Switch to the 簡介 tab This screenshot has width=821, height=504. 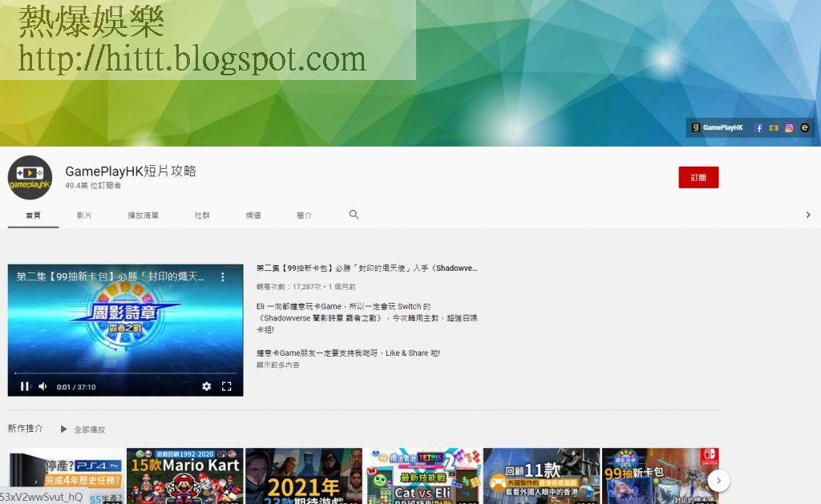pyautogui.click(x=304, y=215)
